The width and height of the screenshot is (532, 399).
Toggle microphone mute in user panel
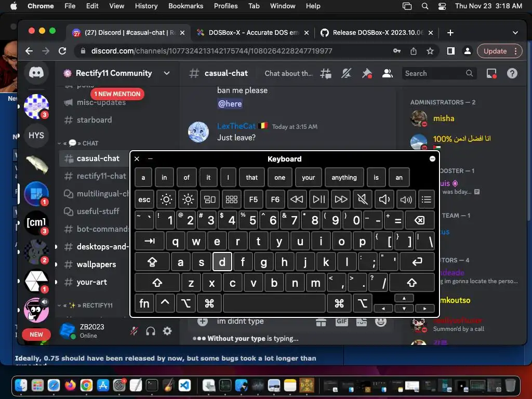click(x=134, y=331)
